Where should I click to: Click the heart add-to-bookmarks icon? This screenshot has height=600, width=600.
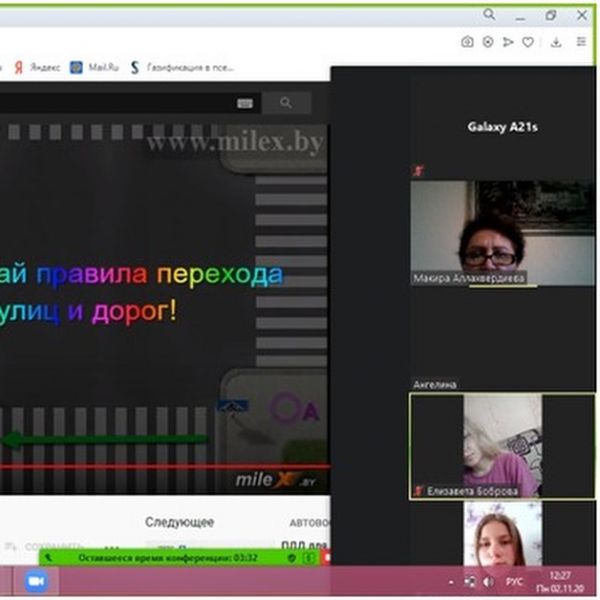[x=528, y=42]
